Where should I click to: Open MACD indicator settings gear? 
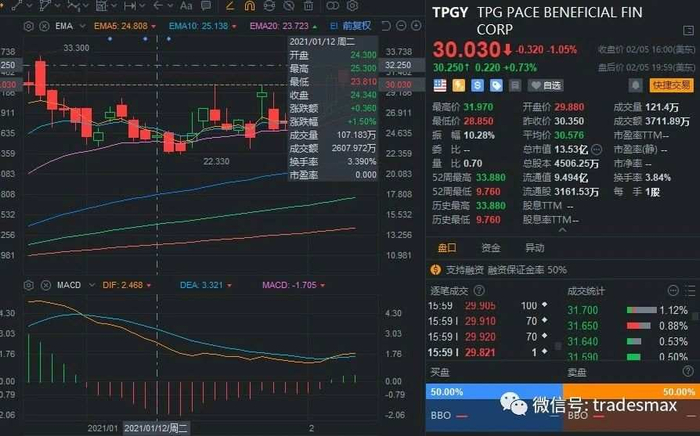[x=29, y=285]
